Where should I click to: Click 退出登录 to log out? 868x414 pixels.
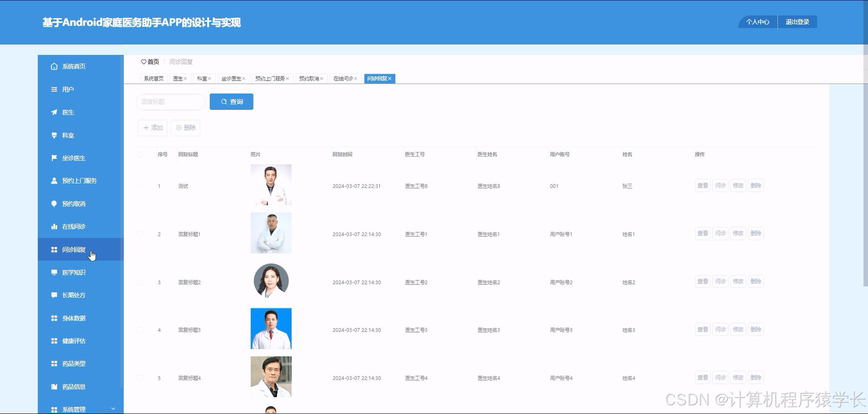797,22
